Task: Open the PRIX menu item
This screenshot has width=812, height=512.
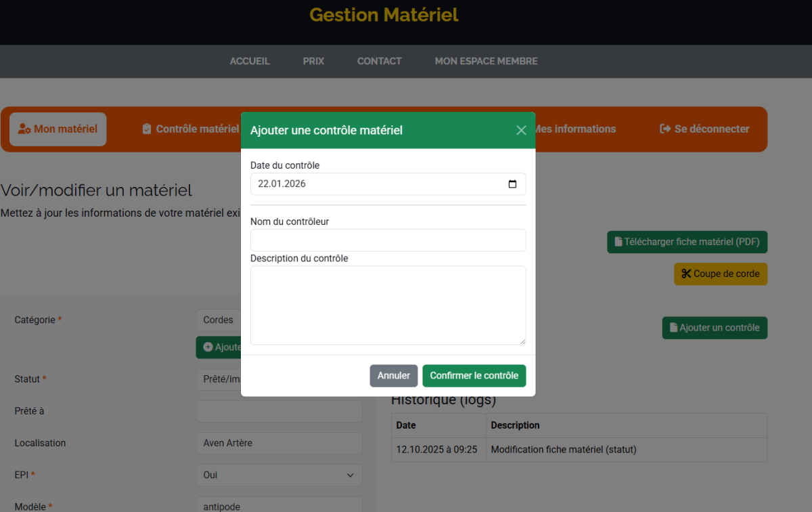Action: point(313,61)
